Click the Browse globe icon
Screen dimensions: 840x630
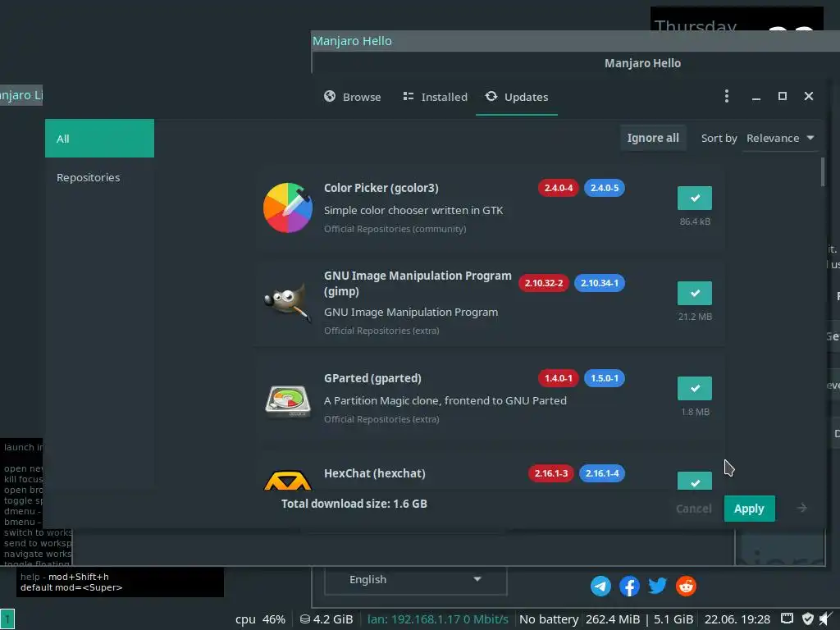pyautogui.click(x=330, y=96)
